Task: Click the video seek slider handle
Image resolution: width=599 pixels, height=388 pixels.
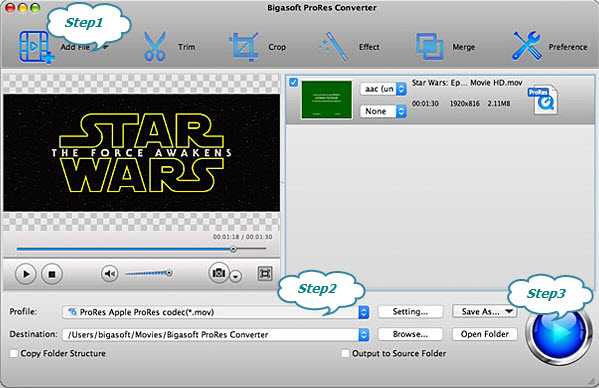Action: coord(233,249)
